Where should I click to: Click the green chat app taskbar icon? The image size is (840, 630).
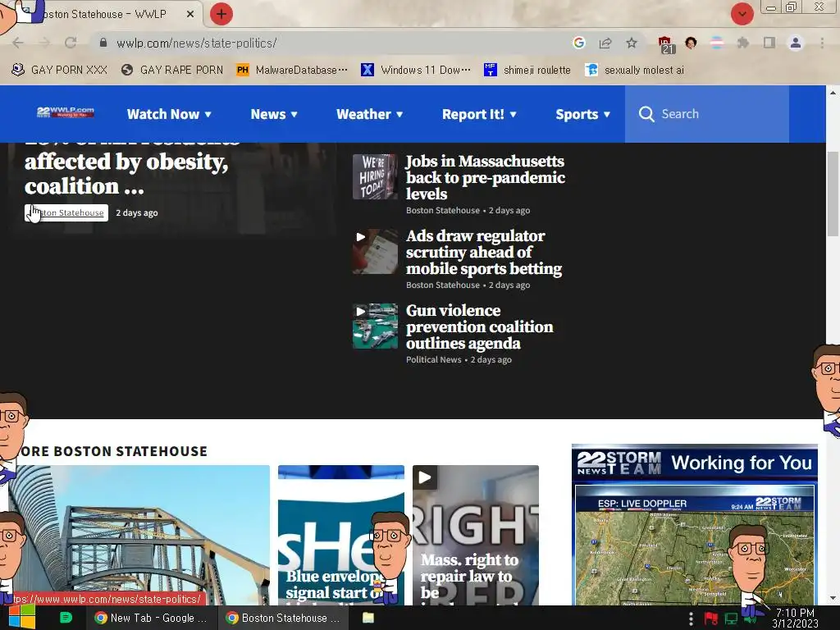pyautogui.click(x=66, y=618)
